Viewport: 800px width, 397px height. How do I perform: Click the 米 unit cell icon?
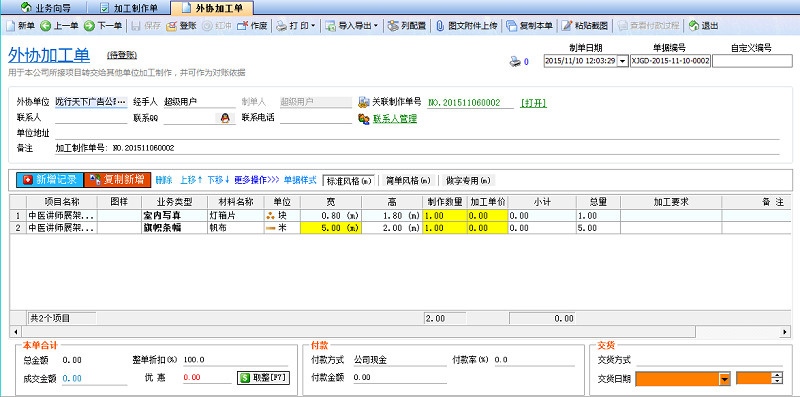[270, 228]
